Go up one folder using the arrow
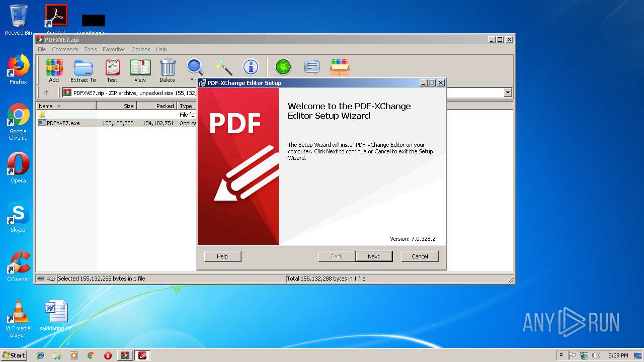Image resolution: width=644 pixels, height=362 pixels. pyautogui.click(x=46, y=93)
